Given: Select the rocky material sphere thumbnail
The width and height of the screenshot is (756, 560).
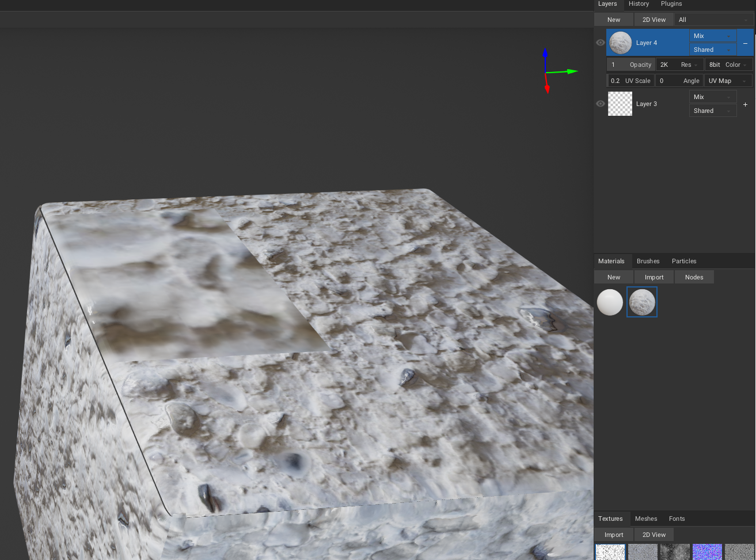Looking at the screenshot, I should [641, 302].
